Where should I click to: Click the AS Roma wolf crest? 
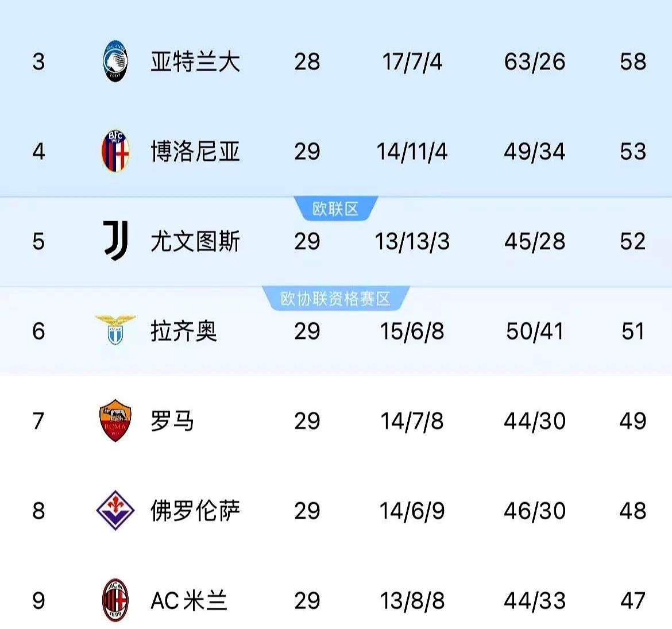pyautogui.click(x=115, y=420)
